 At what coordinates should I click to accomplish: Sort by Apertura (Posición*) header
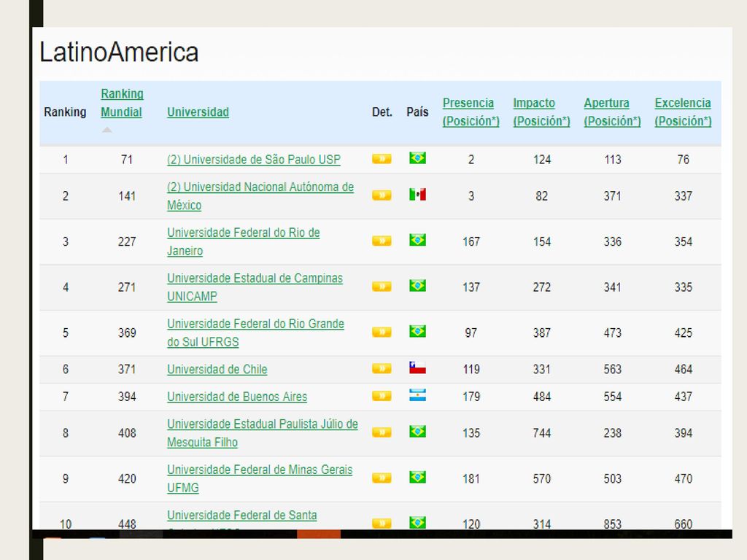click(612, 112)
